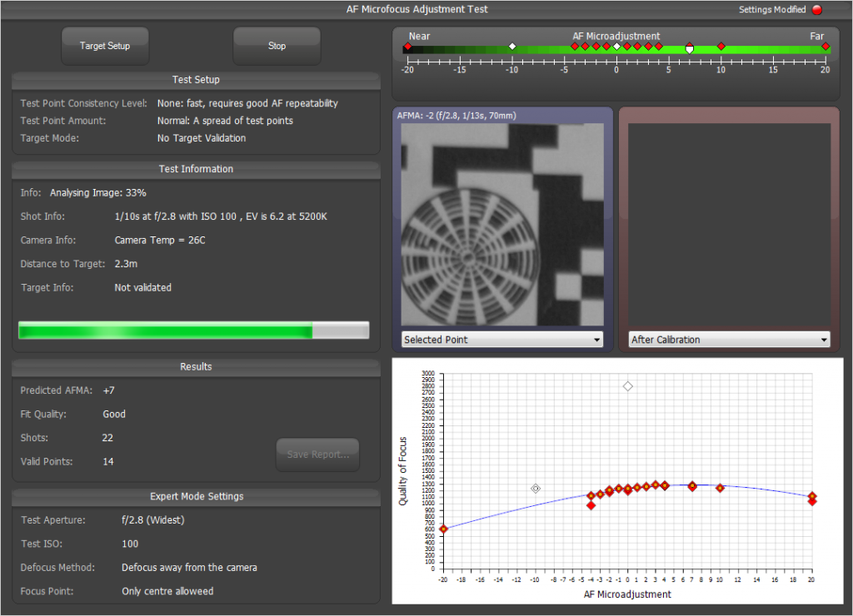The height and width of the screenshot is (616, 853).
Task: Click the Test Setup section header
Action: (x=196, y=80)
